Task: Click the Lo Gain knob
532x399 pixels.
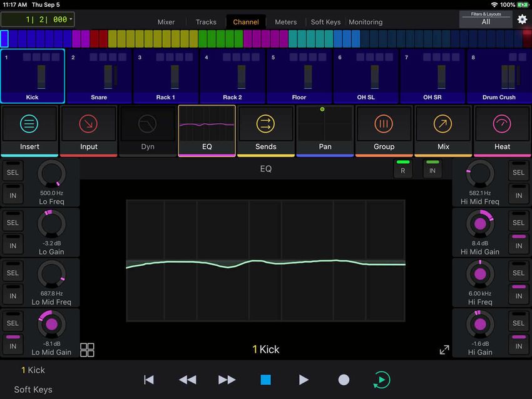Action: [51, 224]
